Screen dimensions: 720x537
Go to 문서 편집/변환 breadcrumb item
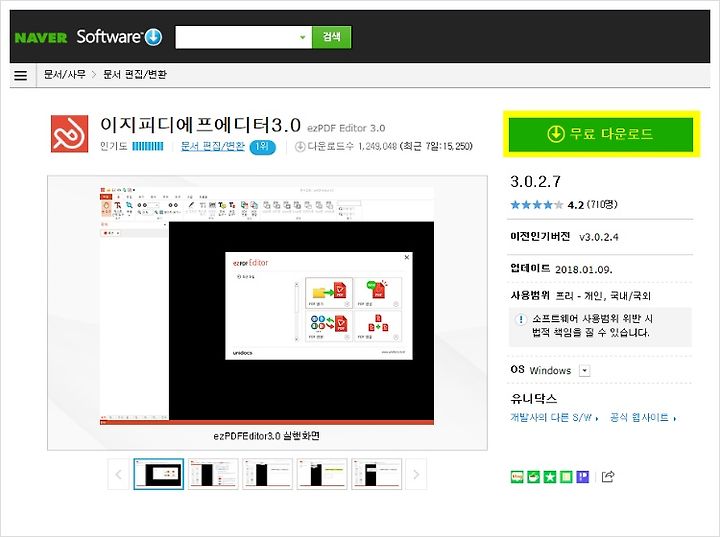click(x=135, y=74)
